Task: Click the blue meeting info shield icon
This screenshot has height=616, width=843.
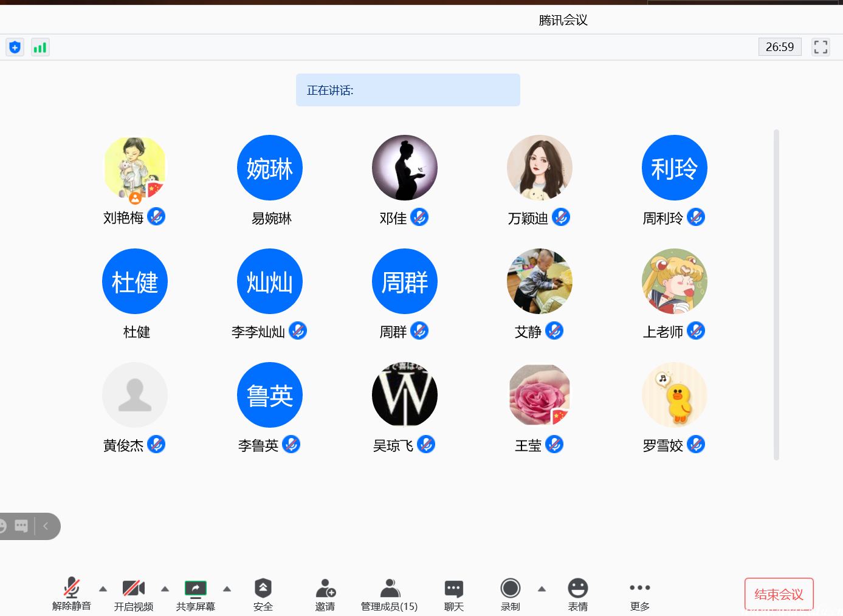Action: click(x=15, y=47)
